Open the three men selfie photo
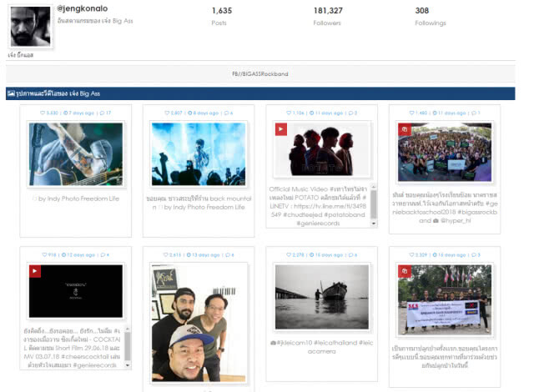The height and width of the screenshot is (392, 534). 199,323
